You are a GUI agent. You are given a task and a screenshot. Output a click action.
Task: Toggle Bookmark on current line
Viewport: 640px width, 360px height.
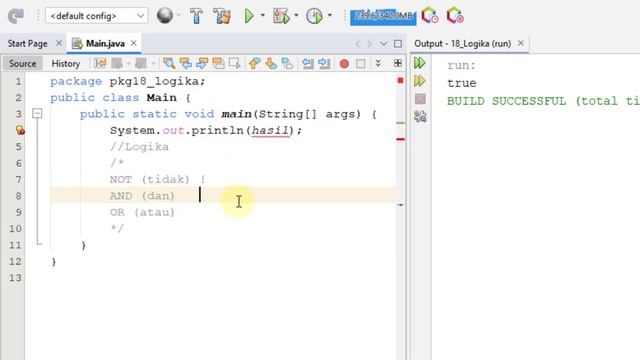coord(287,63)
